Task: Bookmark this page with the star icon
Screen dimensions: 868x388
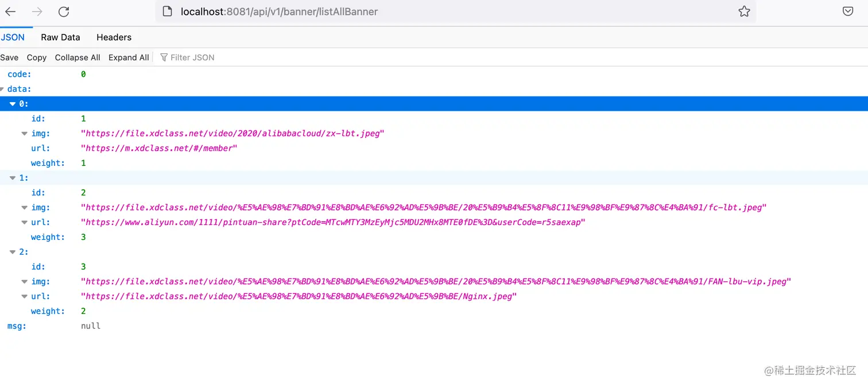Action: [x=744, y=11]
